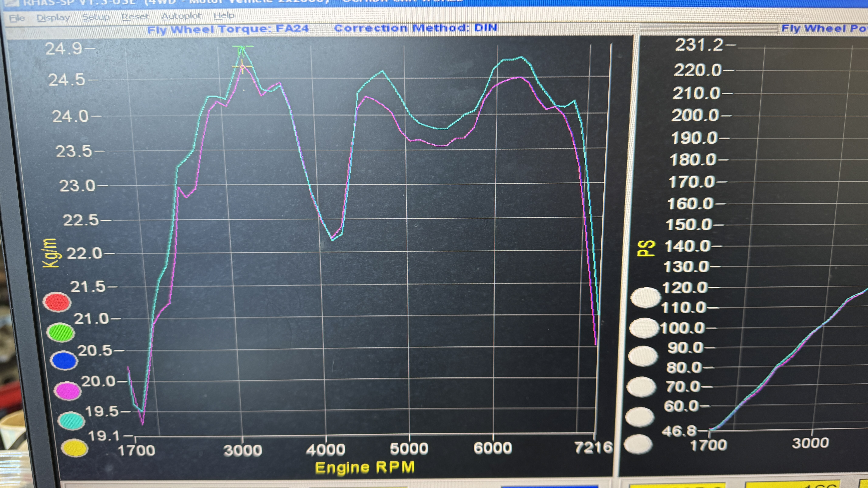Open the Display menu
The height and width of the screenshot is (488, 868).
(53, 17)
